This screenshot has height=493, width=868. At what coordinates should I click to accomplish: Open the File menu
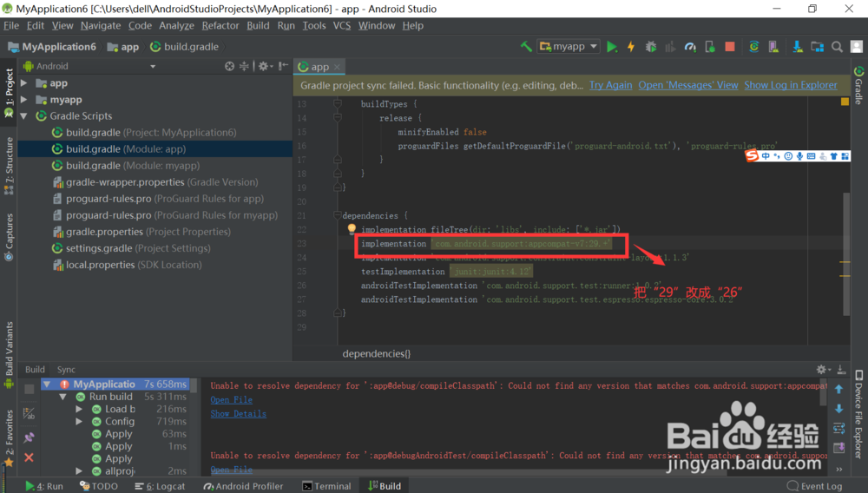point(11,25)
